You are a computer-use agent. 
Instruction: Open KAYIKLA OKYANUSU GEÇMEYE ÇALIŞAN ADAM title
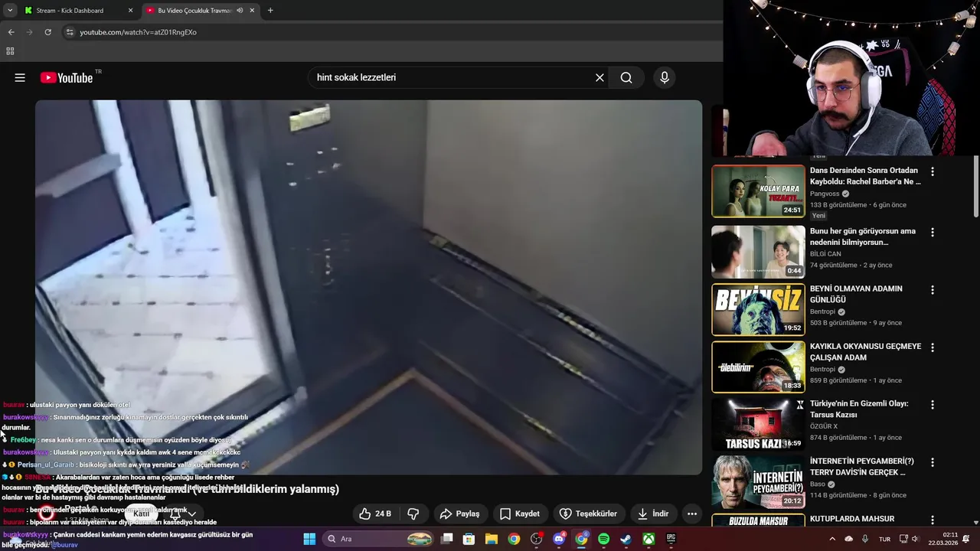[865, 352]
